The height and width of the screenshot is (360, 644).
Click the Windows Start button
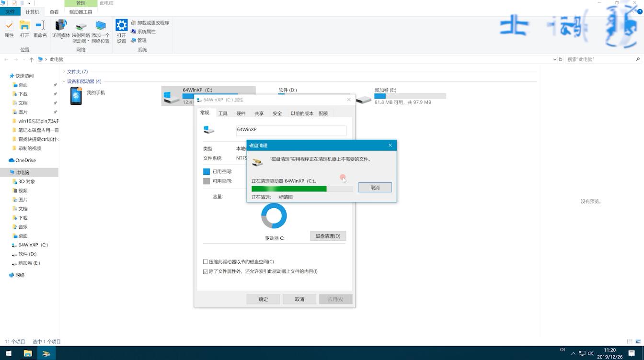tap(9, 353)
